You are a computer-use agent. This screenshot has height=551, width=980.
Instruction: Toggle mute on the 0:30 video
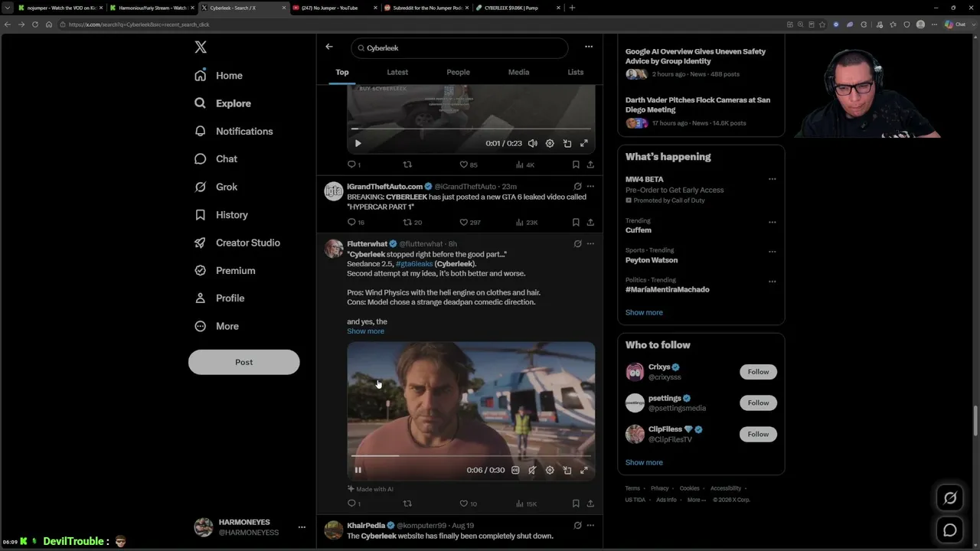[532, 470]
